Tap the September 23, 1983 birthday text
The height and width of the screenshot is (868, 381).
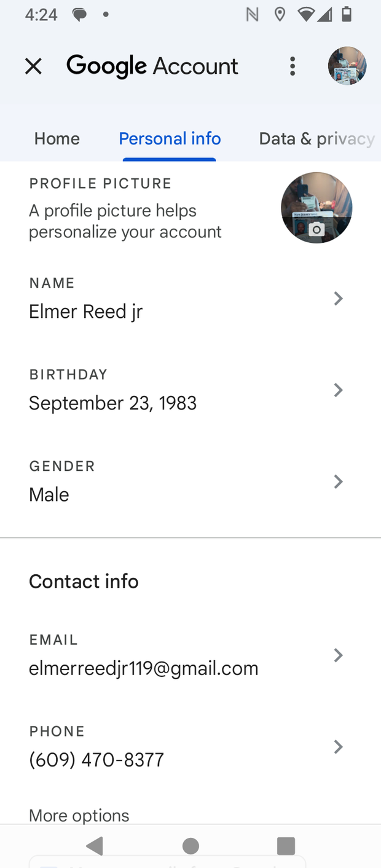pos(113,403)
